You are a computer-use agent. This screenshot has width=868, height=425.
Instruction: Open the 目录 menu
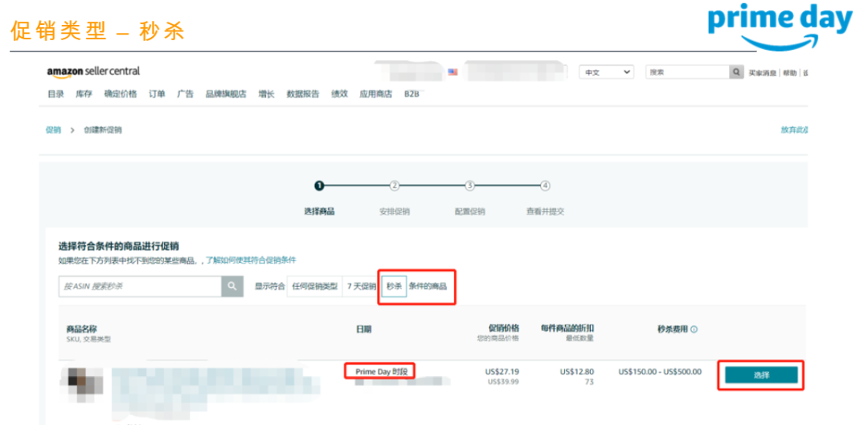click(x=56, y=94)
